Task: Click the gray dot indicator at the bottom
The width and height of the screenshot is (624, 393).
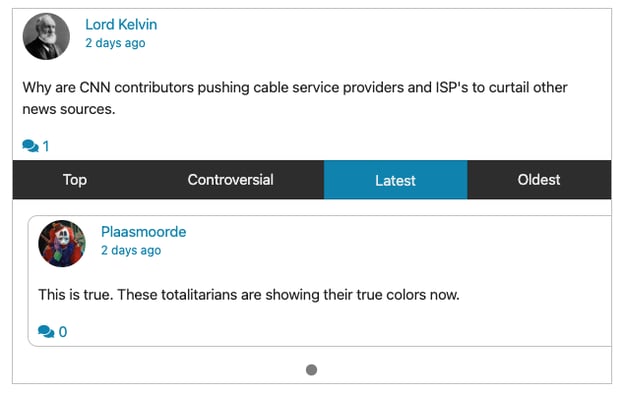Action: click(312, 370)
